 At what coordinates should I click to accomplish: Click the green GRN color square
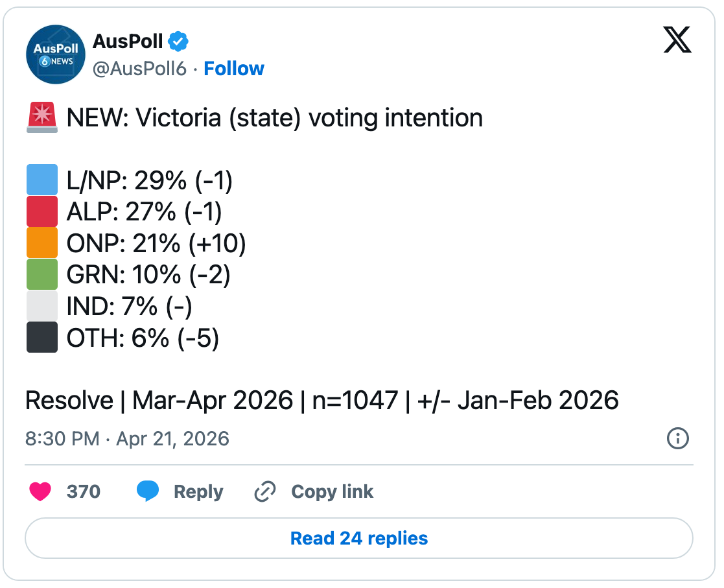(x=42, y=274)
